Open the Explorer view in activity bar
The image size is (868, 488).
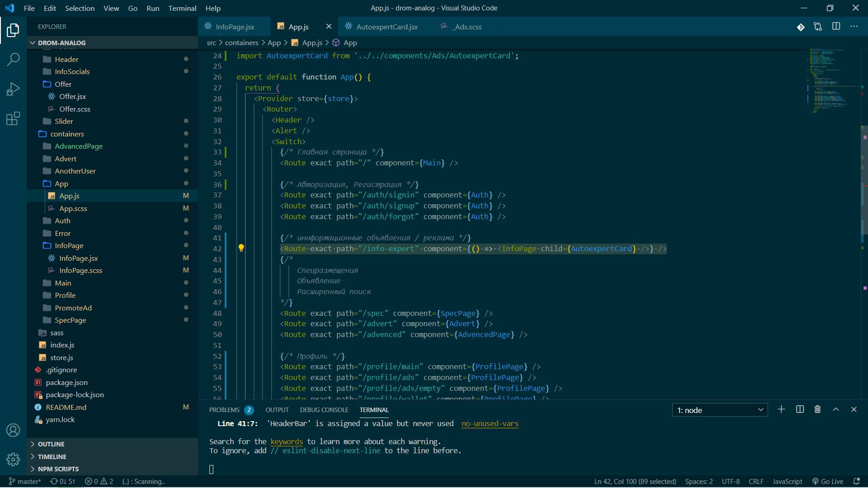[x=13, y=30]
